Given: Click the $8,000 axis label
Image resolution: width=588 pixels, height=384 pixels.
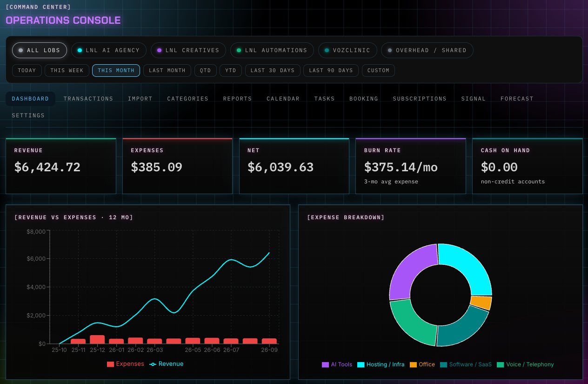Looking at the screenshot, I should click(x=36, y=231).
